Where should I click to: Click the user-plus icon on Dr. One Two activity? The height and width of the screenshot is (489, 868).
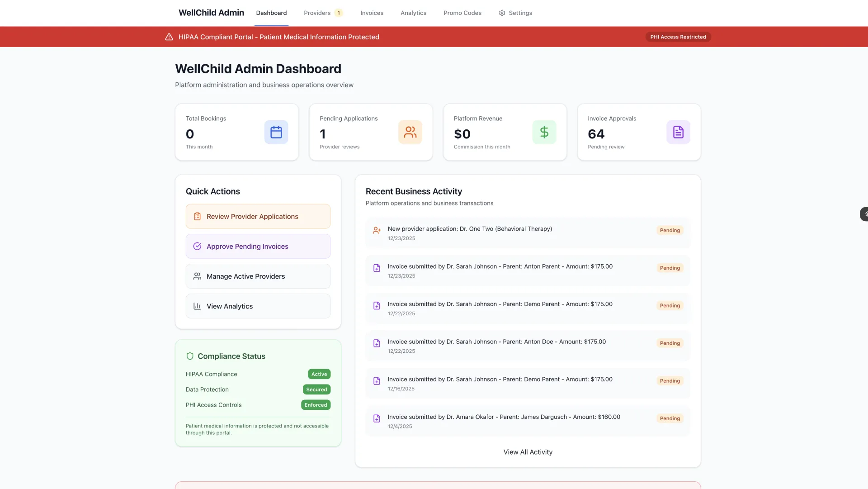point(377,231)
